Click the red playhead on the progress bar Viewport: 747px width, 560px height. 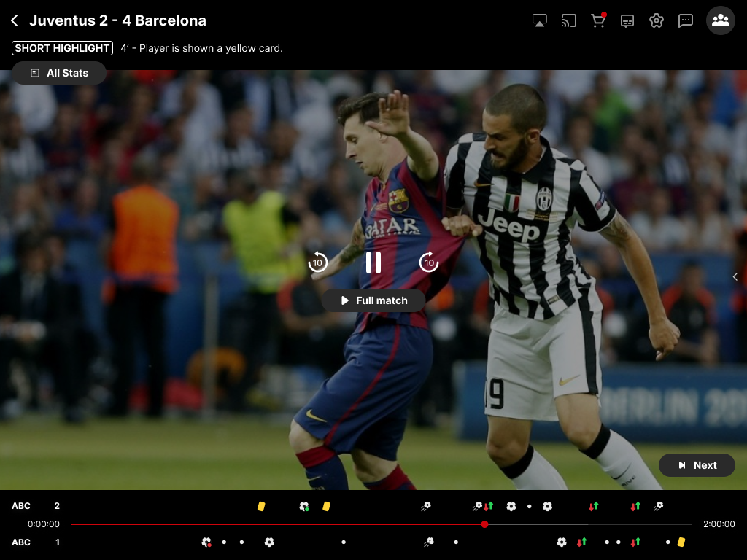coord(484,524)
